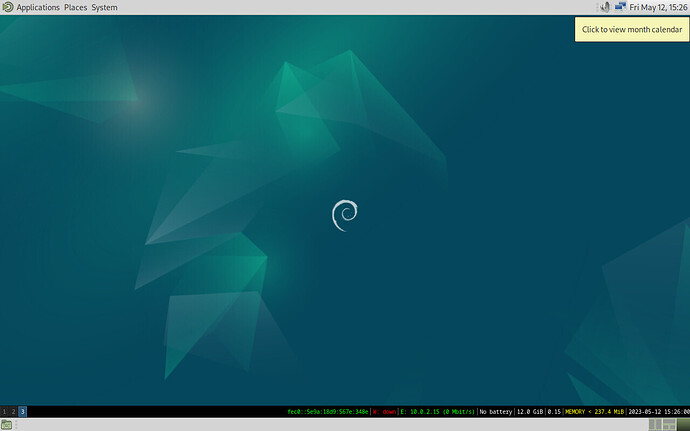Image resolution: width=690 pixels, height=431 pixels.
Task: Click the red "W: down" wireless status
Action: coord(385,412)
